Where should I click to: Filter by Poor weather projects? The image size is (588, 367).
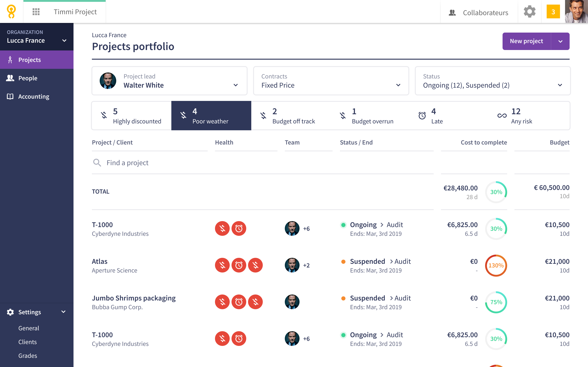[211, 116]
